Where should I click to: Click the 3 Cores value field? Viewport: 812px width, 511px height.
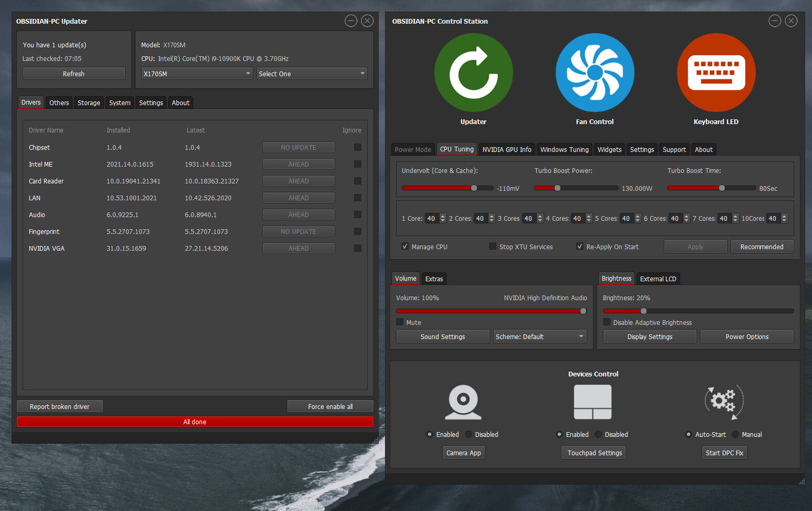click(528, 218)
